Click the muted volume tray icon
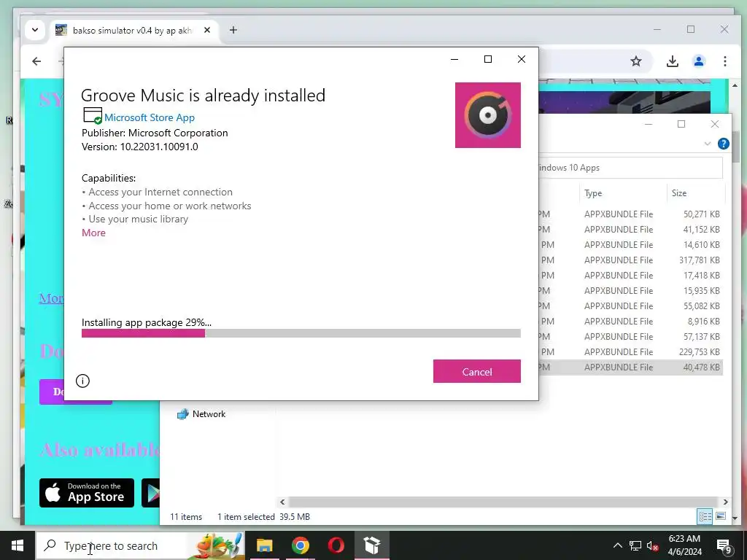The image size is (747, 560). pyautogui.click(x=653, y=545)
